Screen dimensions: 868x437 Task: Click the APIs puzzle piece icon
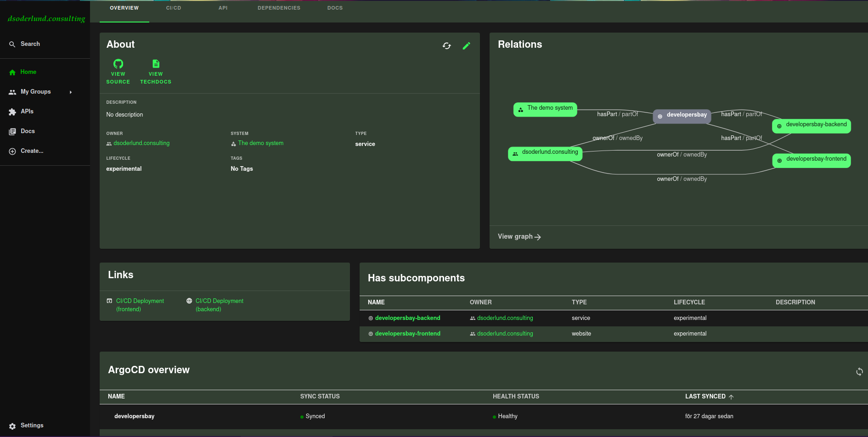tap(12, 112)
